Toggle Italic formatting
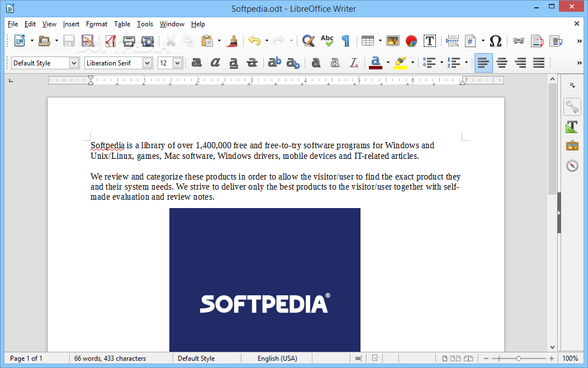The image size is (588, 368). (215, 63)
